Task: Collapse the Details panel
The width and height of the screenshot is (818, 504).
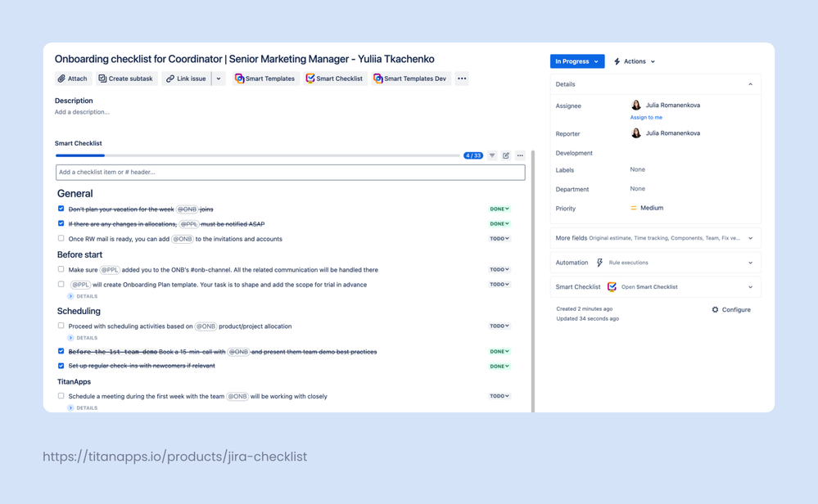Action: point(750,83)
